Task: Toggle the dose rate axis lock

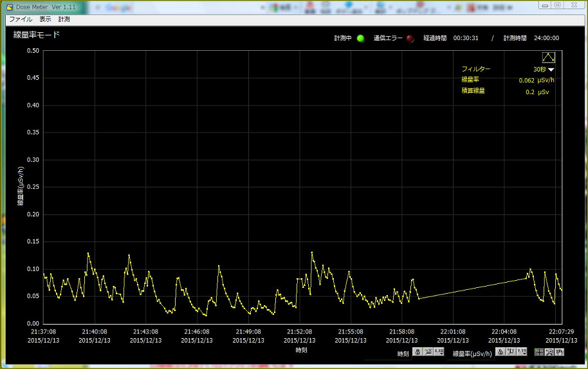Action: tap(500, 352)
